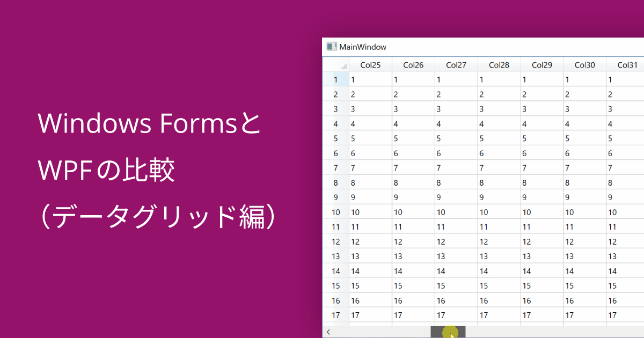Click the Col26 column header

(413, 64)
